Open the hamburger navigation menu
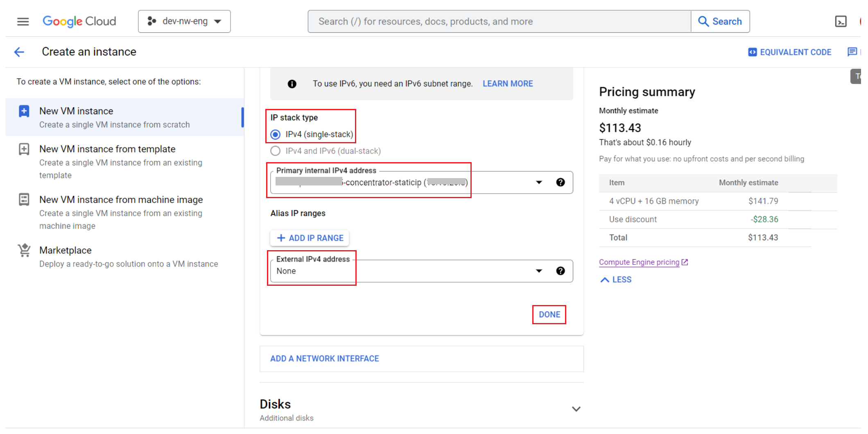This screenshot has height=434, width=868. click(23, 21)
